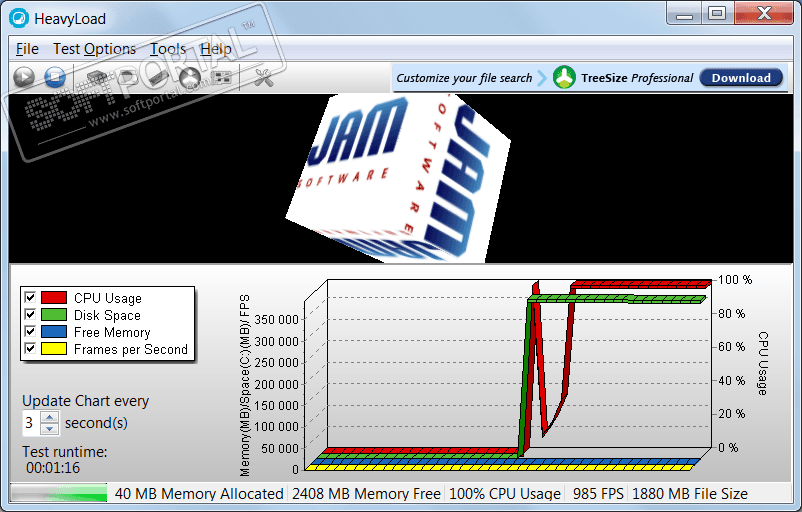Click '1880 MB File Size' status text
Screen dimensions: 802x512
[x=689, y=494]
